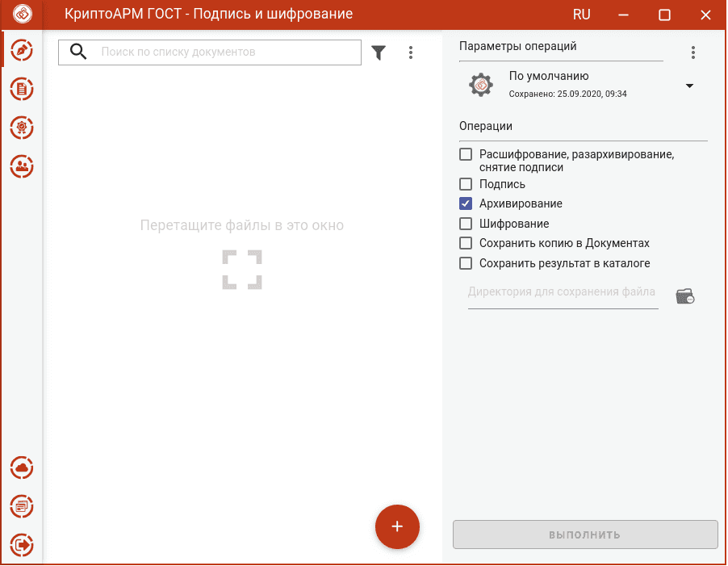This screenshot has height=566, width=728.
Task: Open the operation parameters three-dot menu
Action: point(692,52)
